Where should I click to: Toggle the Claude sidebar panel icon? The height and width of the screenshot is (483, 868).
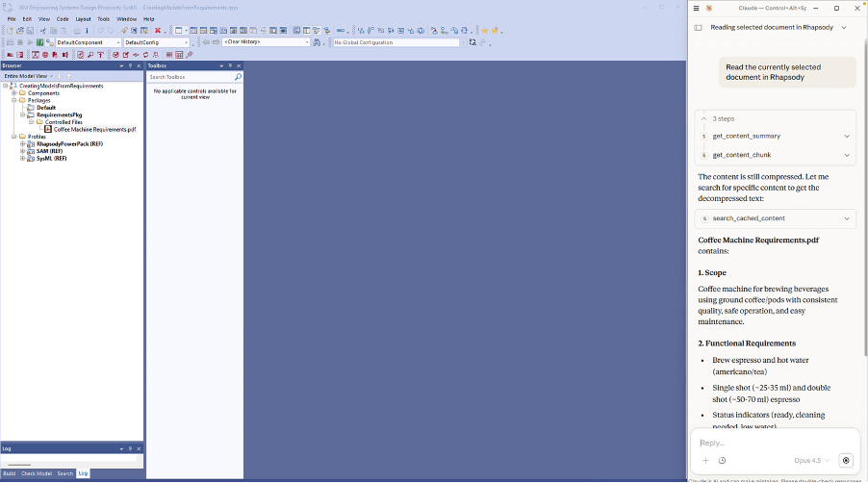(698, 28)
